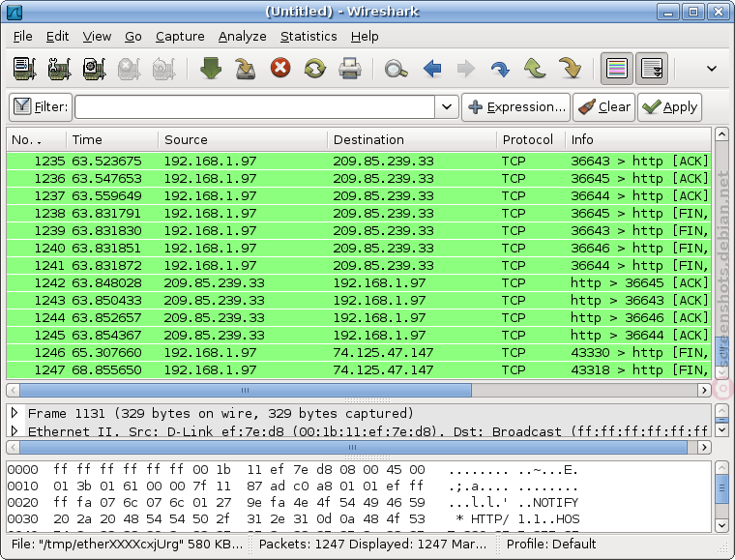The height and width of the screenshot is (560, 735).
Task: Sort by the Source column header
Action: pos(243,139)
